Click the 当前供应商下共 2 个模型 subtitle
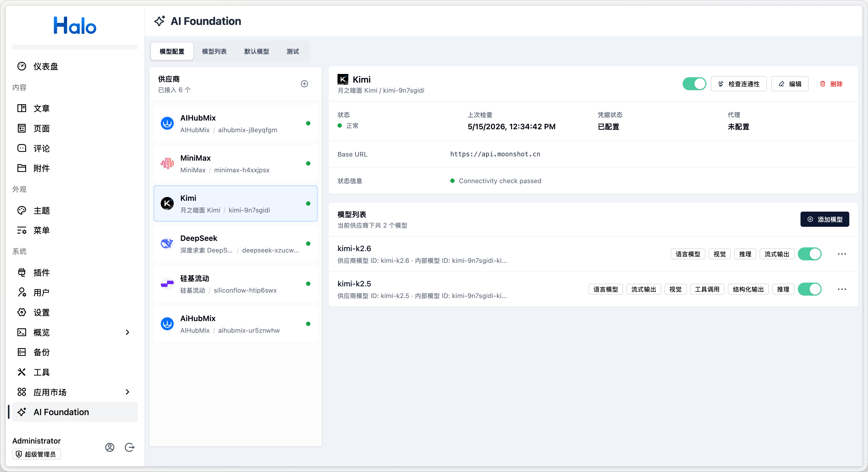 [372, 225]
